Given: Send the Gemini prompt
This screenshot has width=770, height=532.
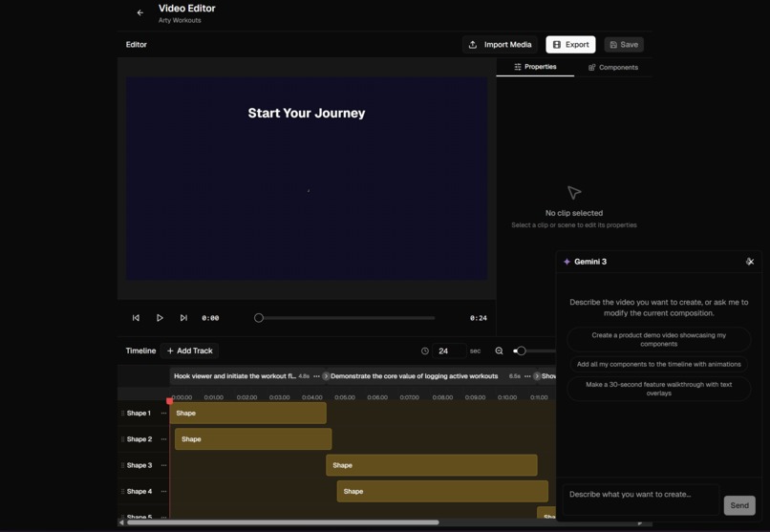Looking at the screenshot, I should (739, 505).
